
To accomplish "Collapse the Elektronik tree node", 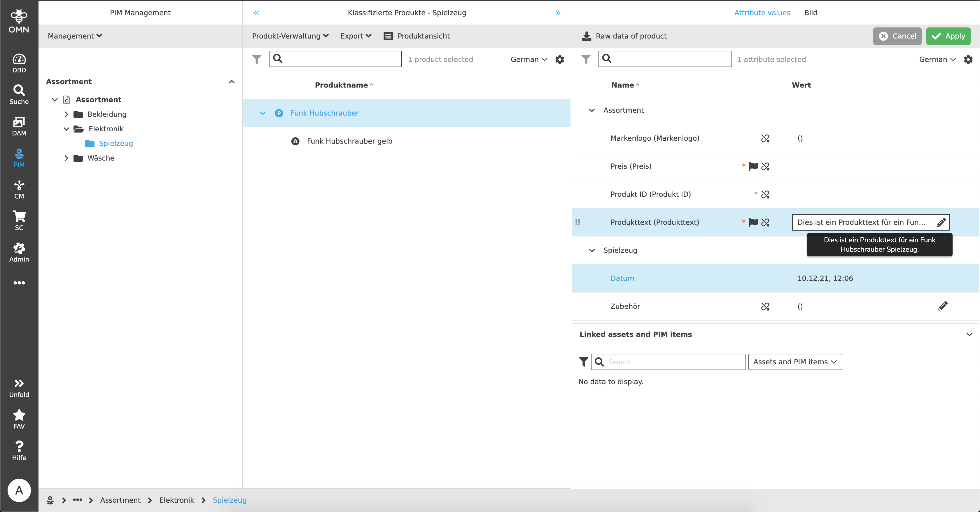I will 66,129.
